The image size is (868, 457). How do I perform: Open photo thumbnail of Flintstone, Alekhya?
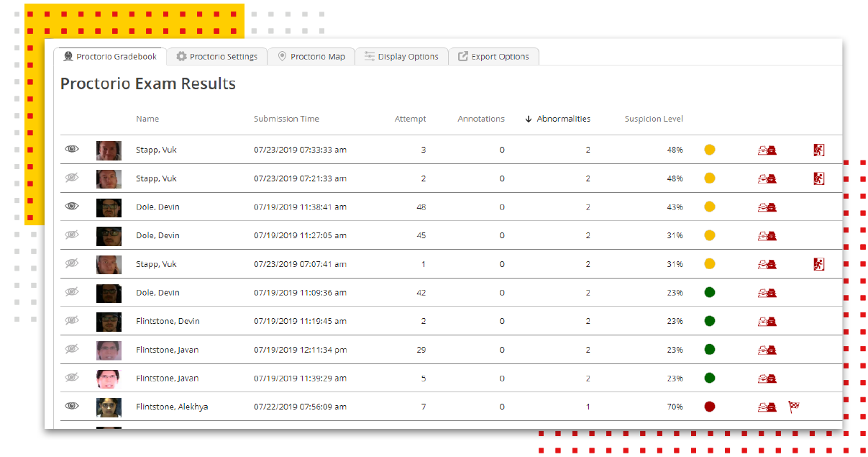109,407
